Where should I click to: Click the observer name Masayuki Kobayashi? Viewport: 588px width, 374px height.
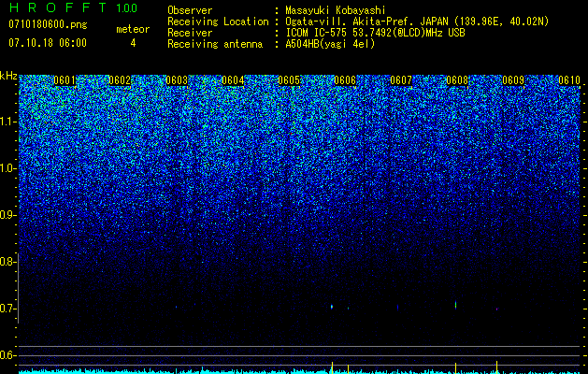(336, 10)
